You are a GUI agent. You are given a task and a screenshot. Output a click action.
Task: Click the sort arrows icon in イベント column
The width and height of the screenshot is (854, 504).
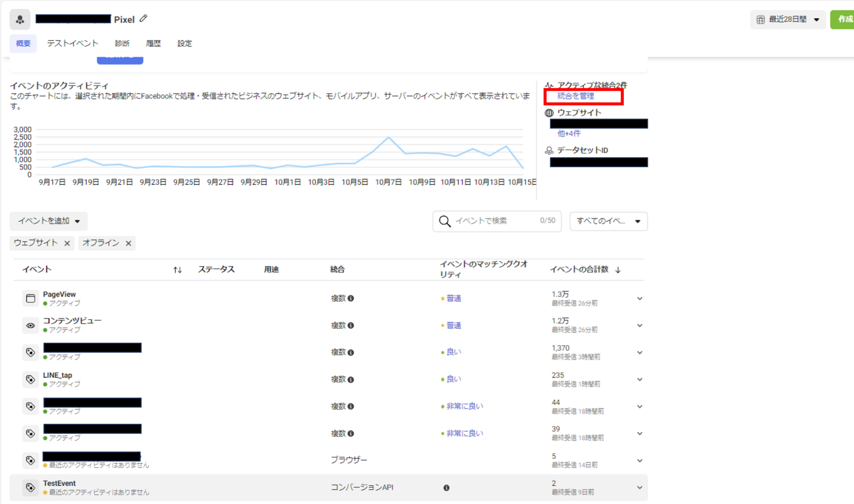click(177, 270)
